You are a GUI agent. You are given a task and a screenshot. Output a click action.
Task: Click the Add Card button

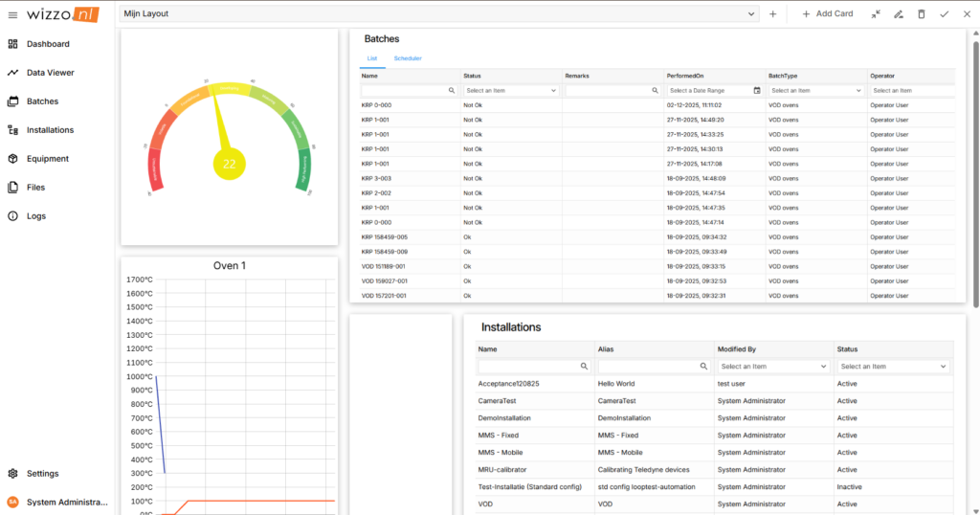coord(827,13)
